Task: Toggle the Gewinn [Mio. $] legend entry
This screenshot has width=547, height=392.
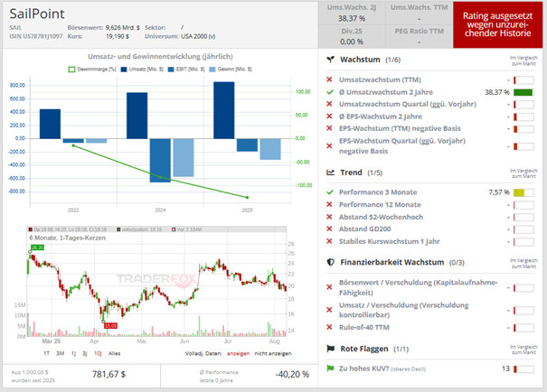Action: [231, 70]
